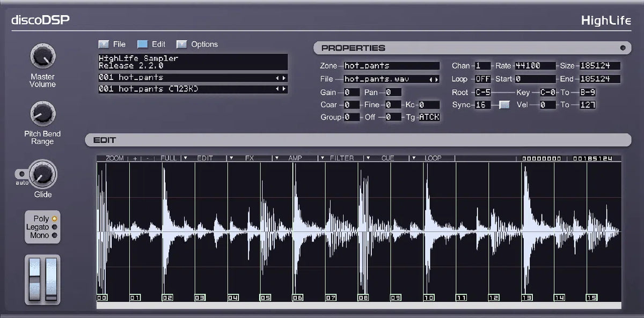Click the pitch bend wheel slider
644x318 pixels.
coord(35,280)
